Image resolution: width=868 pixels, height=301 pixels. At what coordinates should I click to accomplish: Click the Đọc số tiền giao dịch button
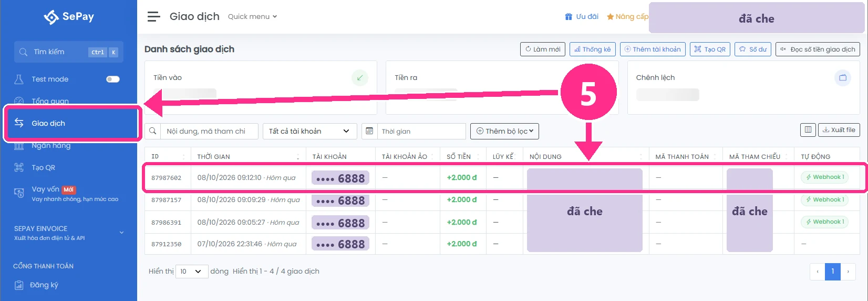click(818, 49)
